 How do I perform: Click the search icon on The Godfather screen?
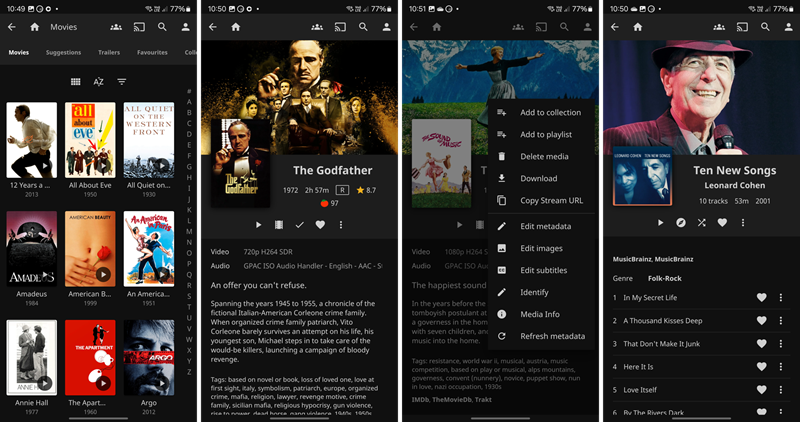(x=362, y=27)
